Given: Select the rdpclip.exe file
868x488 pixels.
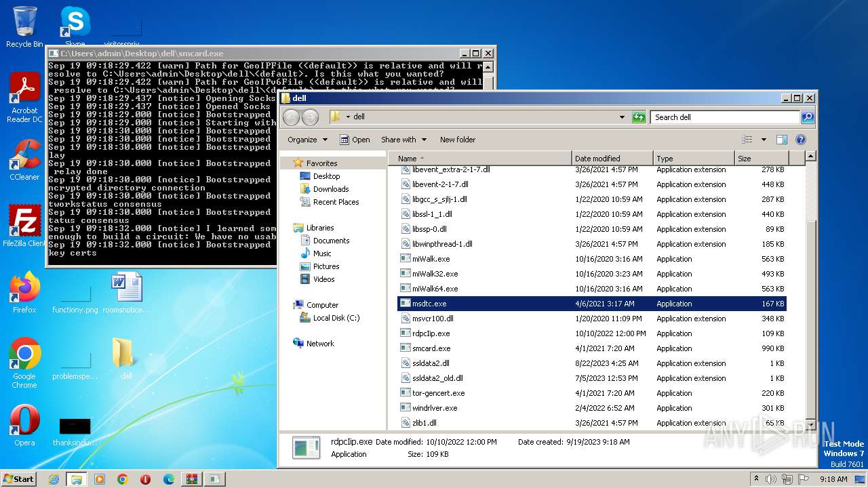Looking at the screenshot, I should click(x=431, y=333).
